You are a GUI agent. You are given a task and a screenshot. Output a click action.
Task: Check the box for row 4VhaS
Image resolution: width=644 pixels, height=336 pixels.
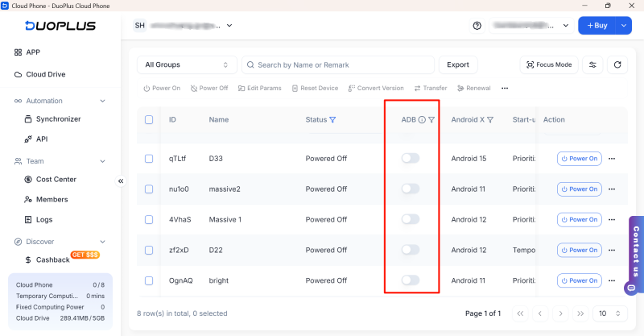pyautogui.click(x=149, y=220)
